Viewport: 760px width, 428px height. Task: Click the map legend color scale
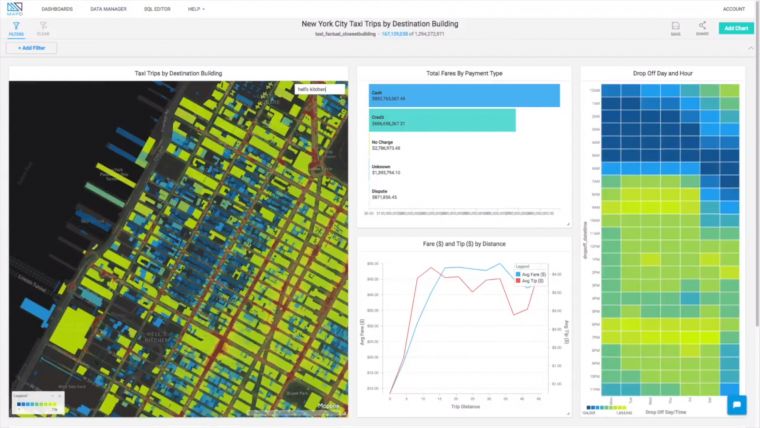click(x=37, y=404)
